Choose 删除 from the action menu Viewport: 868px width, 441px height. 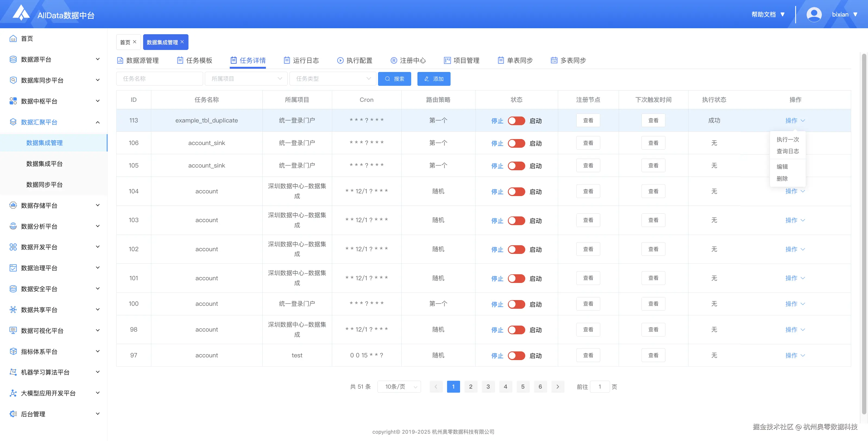(x=787, y=179)
